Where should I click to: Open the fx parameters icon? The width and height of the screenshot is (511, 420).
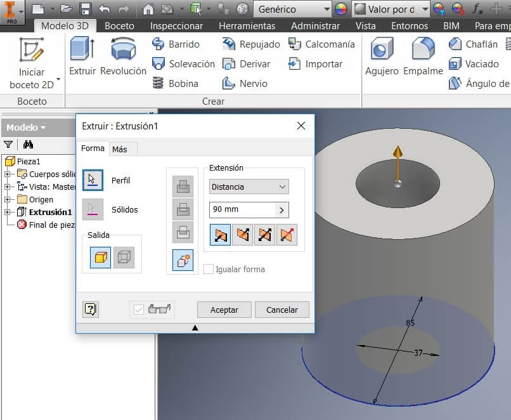point(477,9)
